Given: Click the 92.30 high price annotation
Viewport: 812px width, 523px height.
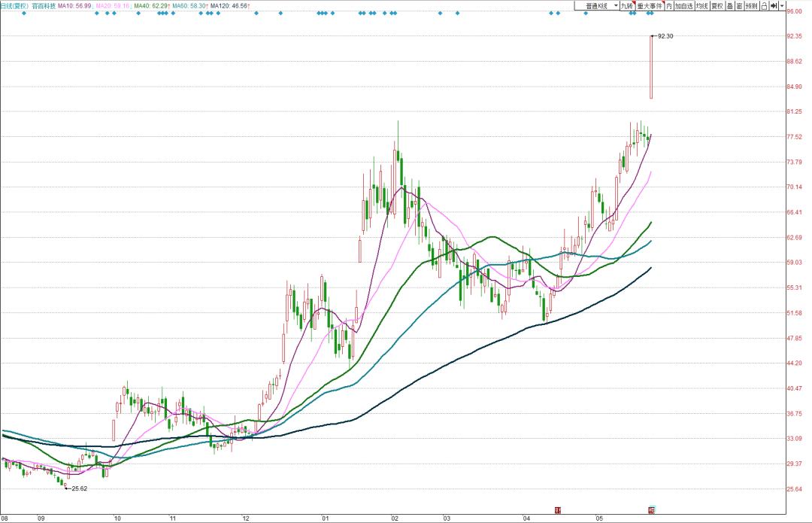Looking at the screenshot, I should (x=665, y=35).
